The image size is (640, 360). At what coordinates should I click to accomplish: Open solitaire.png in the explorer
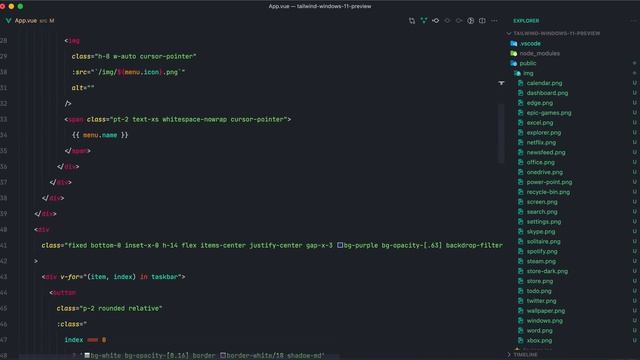click(543, 242)
